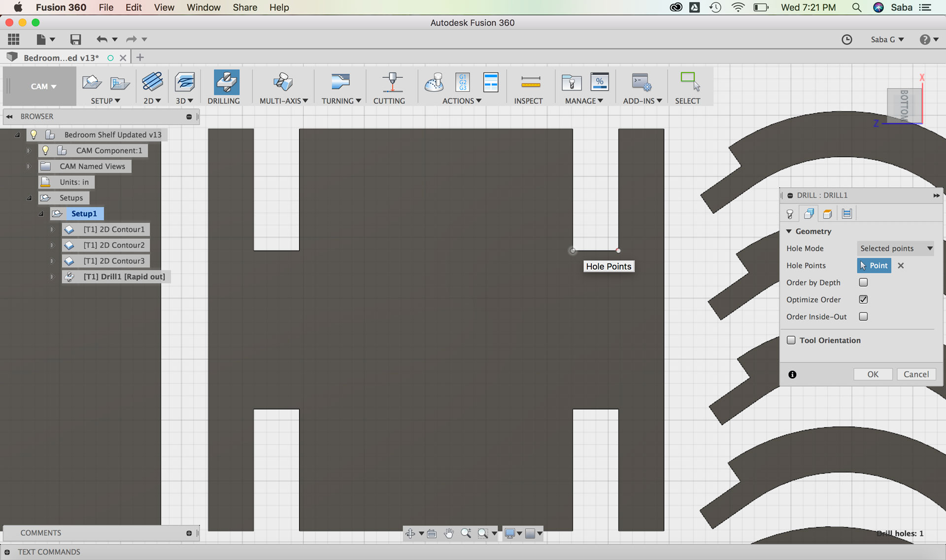Open the job status clock icon

tap(846, 39)
